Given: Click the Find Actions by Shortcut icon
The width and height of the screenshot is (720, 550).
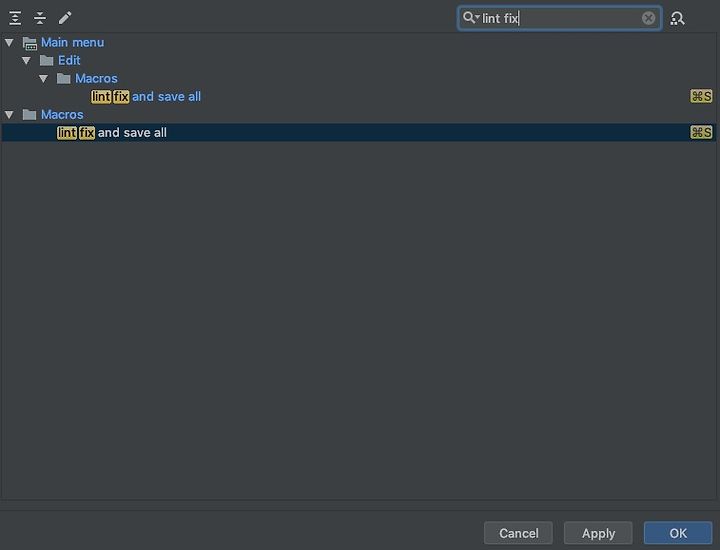Looking at the screenshot, I should click(677, 18).
